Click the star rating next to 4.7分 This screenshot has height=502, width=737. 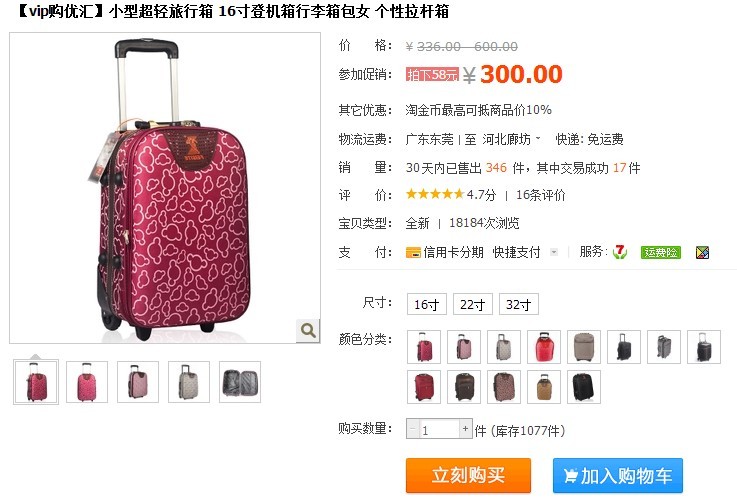435,194
